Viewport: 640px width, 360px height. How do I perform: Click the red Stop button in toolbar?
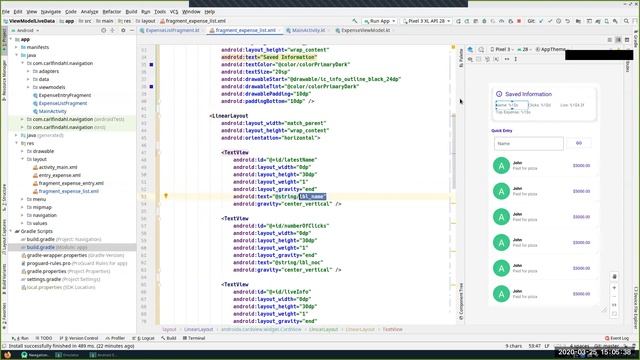[519, 21]
